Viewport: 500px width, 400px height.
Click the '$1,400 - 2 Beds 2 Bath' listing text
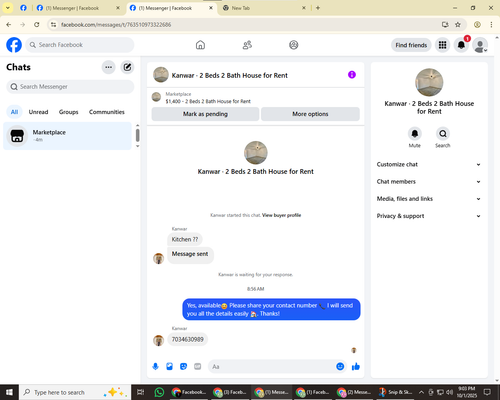[208, 101]
